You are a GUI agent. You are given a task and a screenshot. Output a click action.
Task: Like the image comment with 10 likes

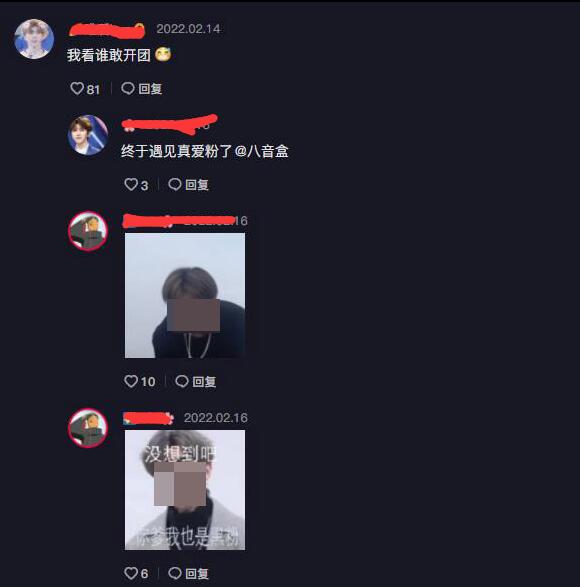click(x=131, y=381)
